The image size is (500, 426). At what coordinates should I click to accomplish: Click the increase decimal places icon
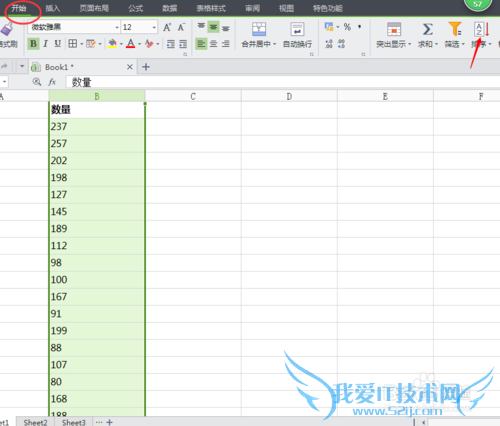tap(329, 44)
